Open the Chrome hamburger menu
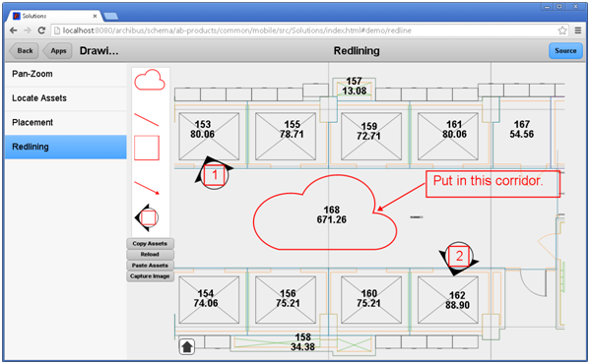Screen dimensions: 590x364 [578, 30]
